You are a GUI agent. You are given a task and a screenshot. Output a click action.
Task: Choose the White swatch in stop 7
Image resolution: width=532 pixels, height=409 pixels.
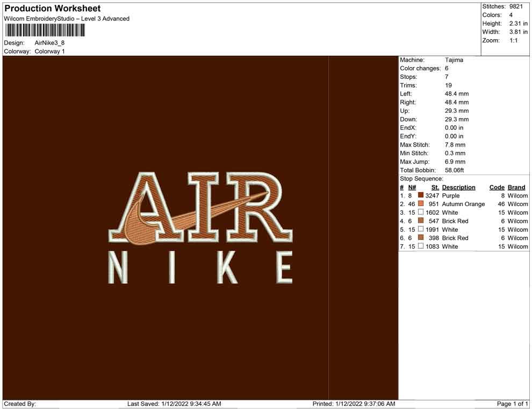coord(421,246)
